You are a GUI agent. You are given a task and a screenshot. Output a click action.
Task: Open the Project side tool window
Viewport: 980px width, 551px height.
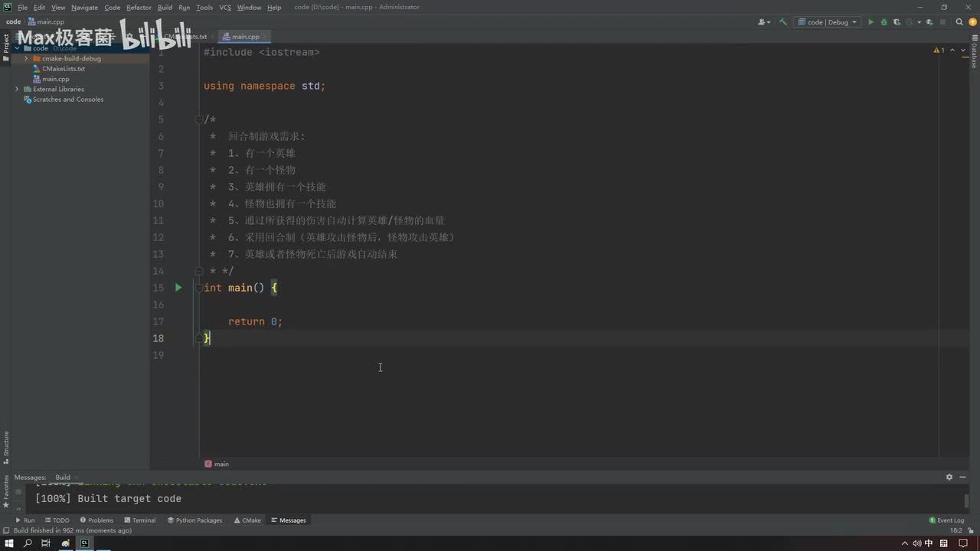click(5, 47)
